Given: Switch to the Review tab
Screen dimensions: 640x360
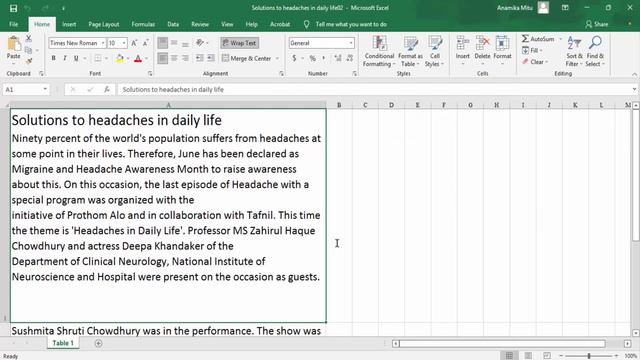Looking at the screenshot, I should coord(200,24).
